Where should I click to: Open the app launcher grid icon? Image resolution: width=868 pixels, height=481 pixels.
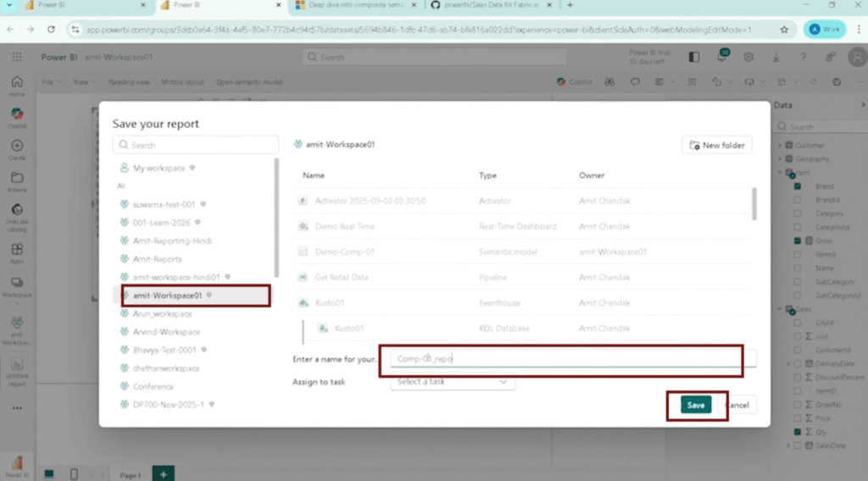[17, 57]
